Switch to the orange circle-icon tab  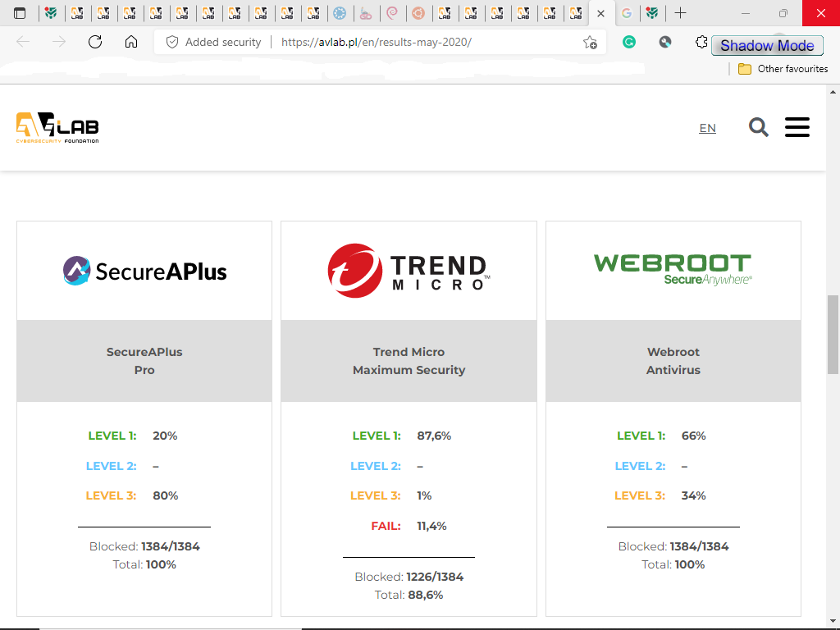coord(418,13)
